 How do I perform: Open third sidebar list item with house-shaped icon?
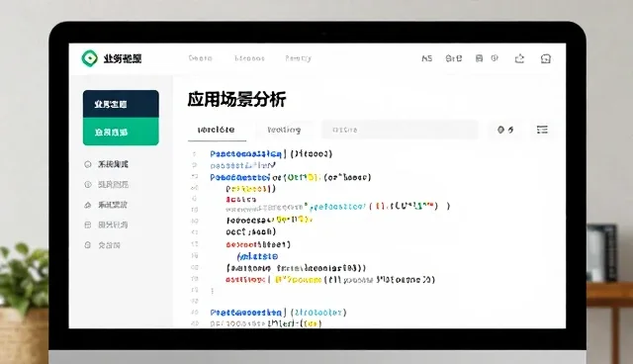(106, 205)
